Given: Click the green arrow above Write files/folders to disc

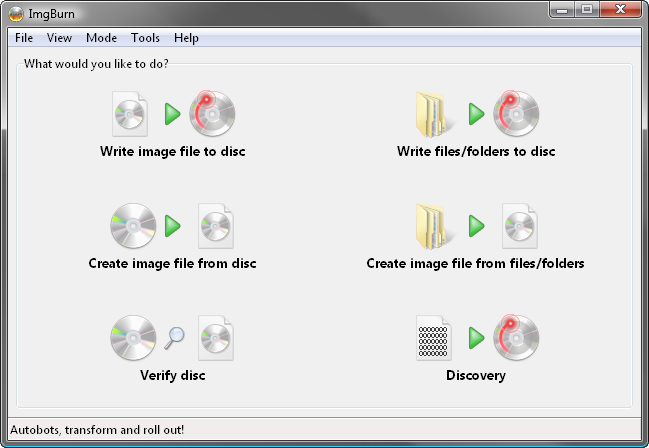Looking at the screenshot, I should click(476, 114).
